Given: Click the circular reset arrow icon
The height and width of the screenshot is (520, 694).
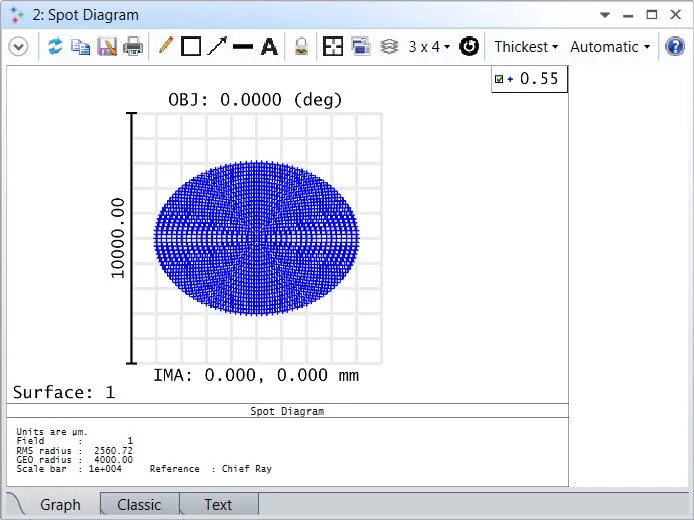Looking at the screenshot, I should tap(469, 47).
